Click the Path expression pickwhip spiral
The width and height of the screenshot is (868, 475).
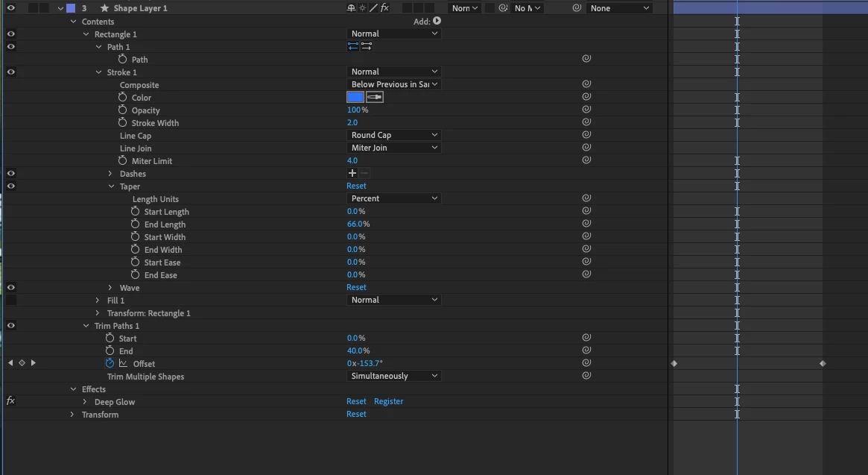(587, 58)
